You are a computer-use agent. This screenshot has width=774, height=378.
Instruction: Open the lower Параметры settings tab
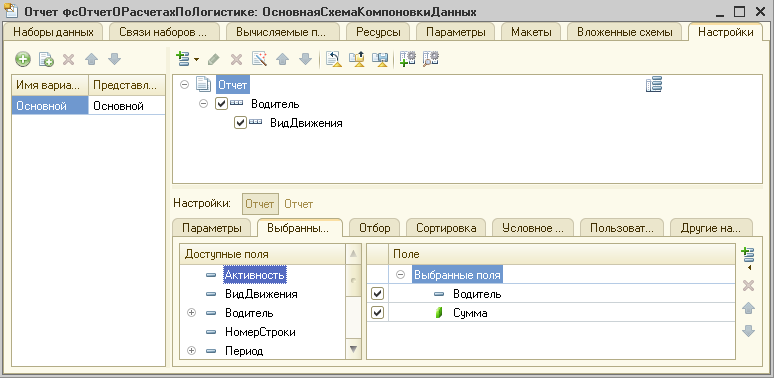212,228
